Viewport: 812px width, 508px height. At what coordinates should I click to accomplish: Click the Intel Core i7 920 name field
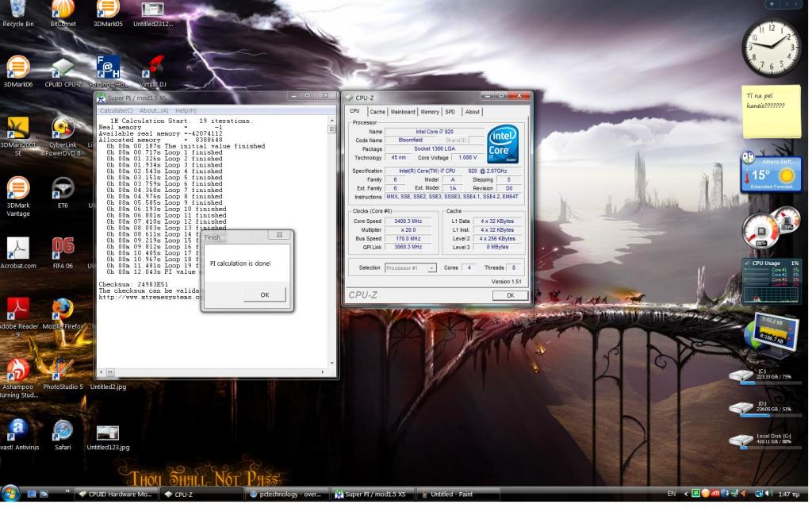(435, 132)
